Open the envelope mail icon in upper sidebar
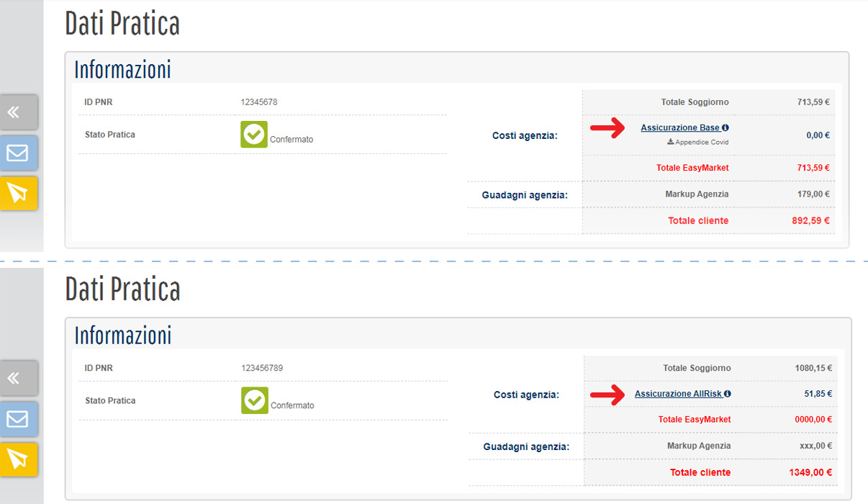This screenshot has width=868, height=504. tap(18, 153)
